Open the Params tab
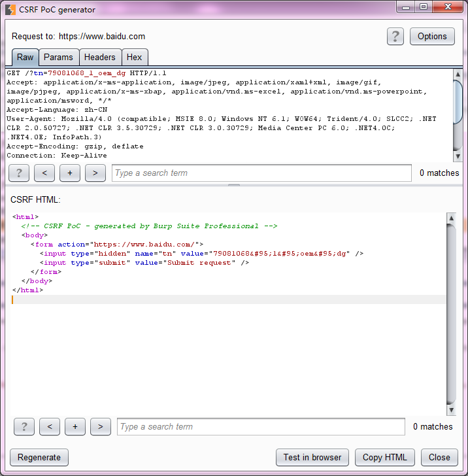Screen dimensions: 468x476 (58, 58)
